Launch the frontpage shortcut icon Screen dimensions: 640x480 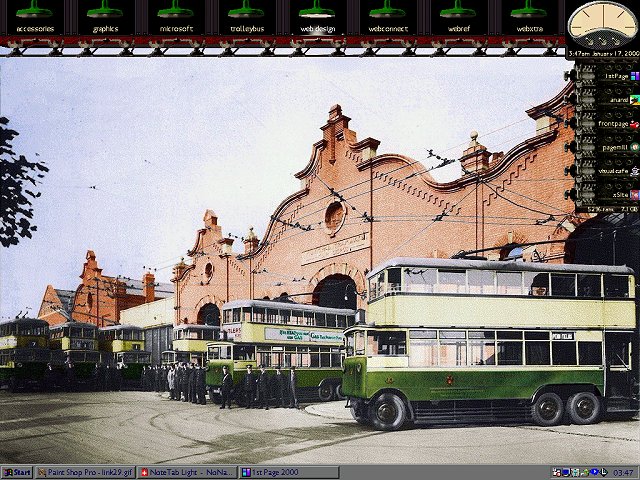(635, 124)
